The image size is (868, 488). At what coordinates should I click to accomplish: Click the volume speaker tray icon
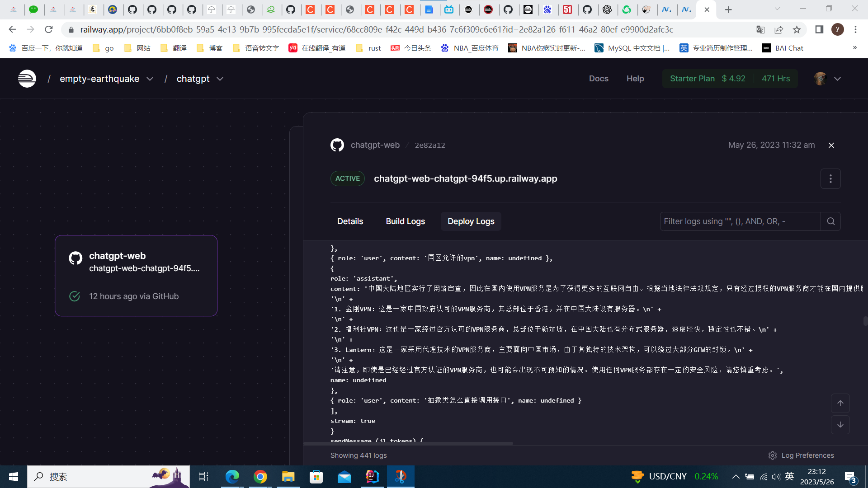(x=776, y=477)
